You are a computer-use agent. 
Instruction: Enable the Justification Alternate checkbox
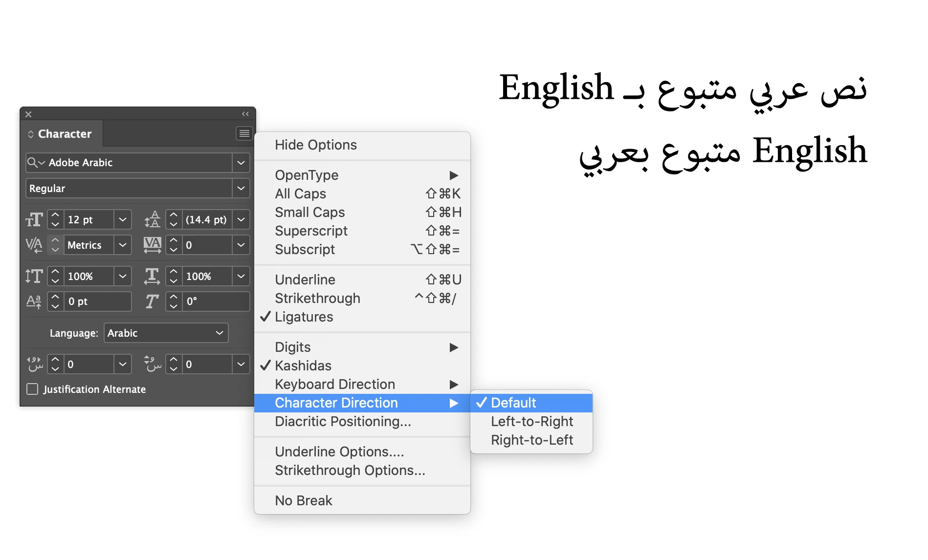coord(32,389)
